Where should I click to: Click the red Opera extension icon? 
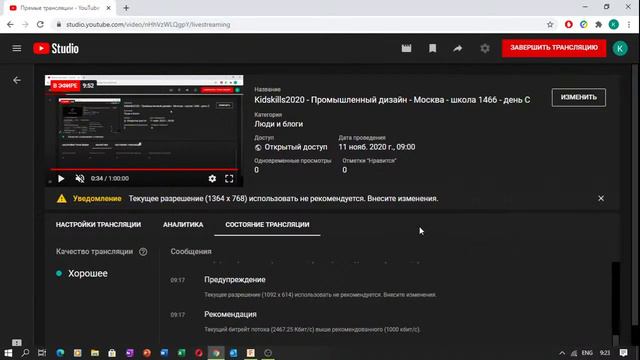(569, 24)
